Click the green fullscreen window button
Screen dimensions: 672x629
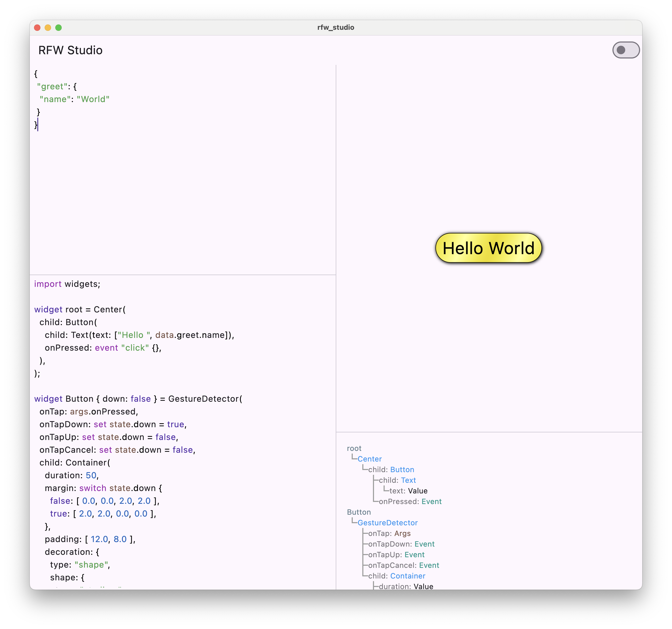click(x=58, y=28)
